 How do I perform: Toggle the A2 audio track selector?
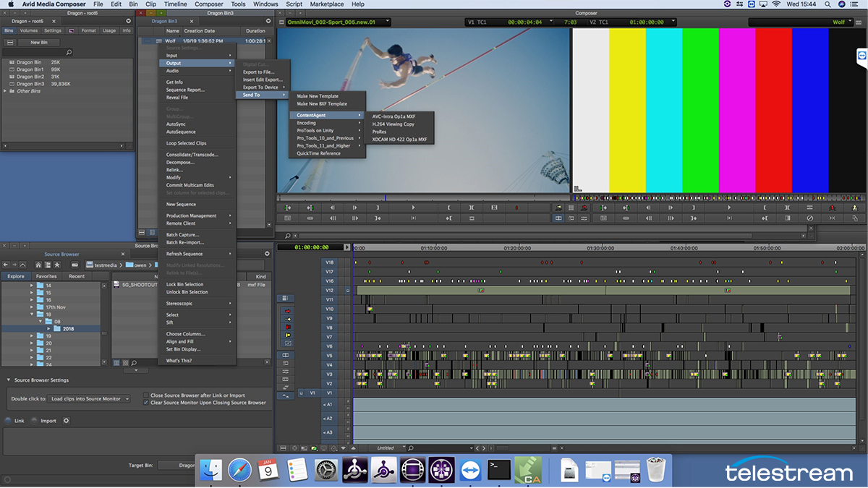click(329, 419)
